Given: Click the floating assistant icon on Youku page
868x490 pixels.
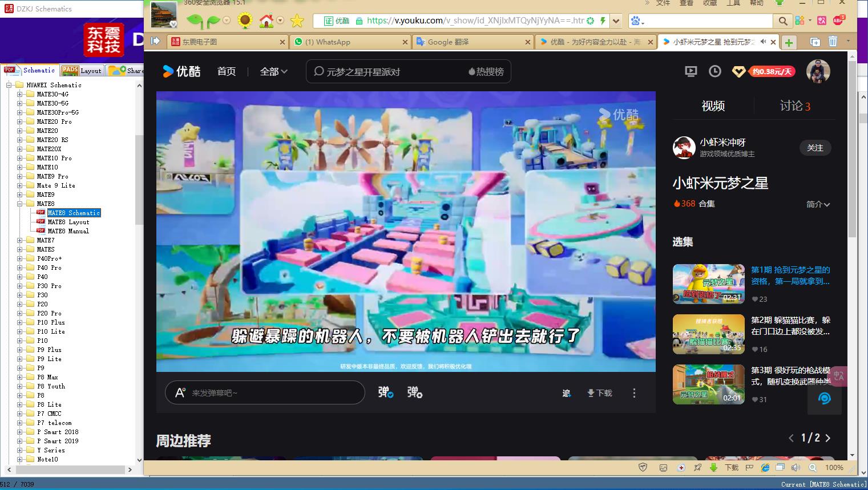Looking at the screenshot, I should tap(824, 398).
